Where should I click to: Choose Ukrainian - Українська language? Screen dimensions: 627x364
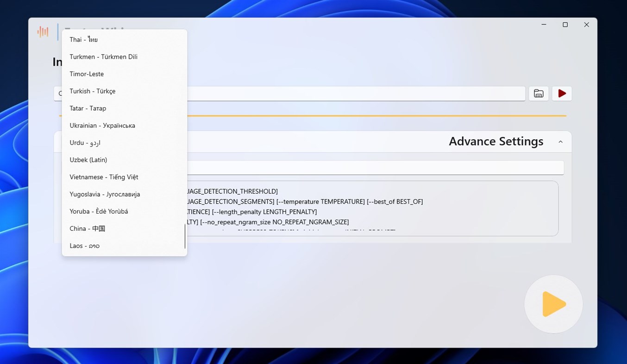pos(124,125)
